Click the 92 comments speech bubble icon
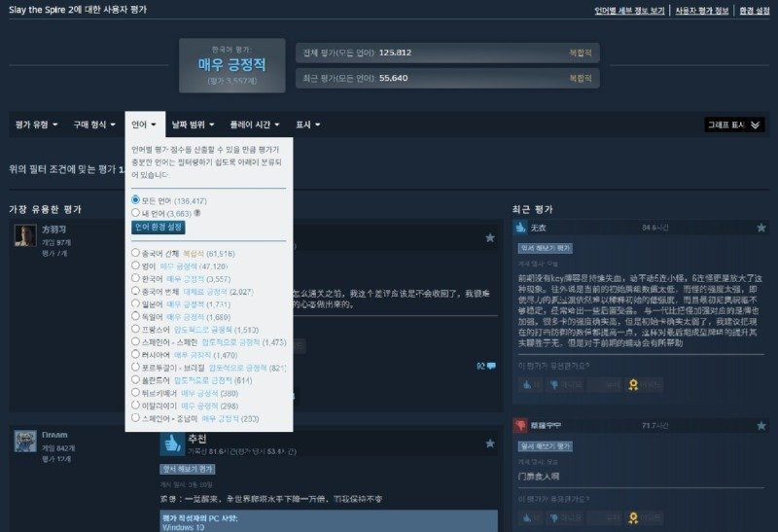778x532 pixels. 491,366
